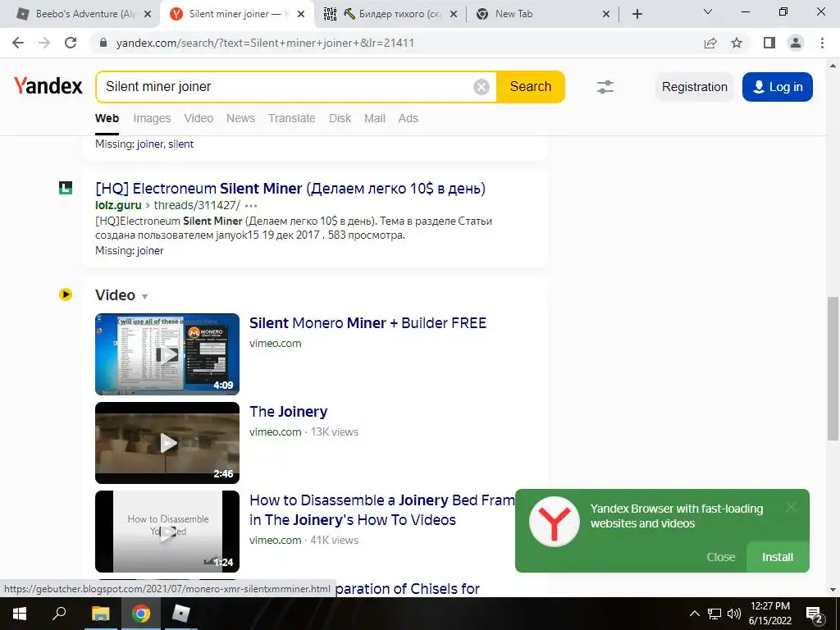Open a new browser tab
Viewport: 840px width, 630px height.
pyautogui.click(x=637, y=14)
